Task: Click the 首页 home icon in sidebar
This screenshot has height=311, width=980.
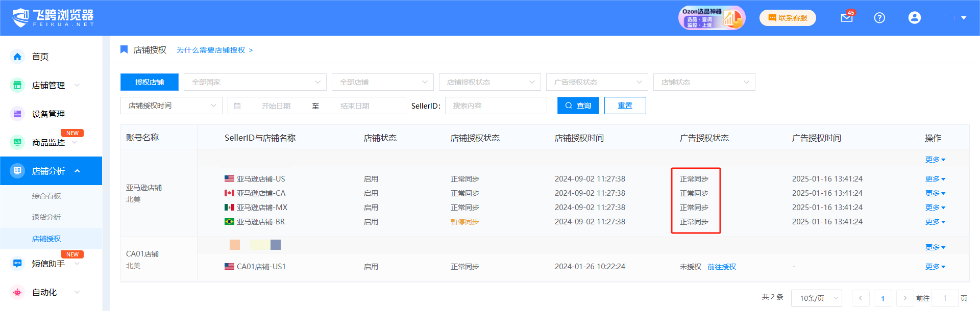Action: coord(18,57)
